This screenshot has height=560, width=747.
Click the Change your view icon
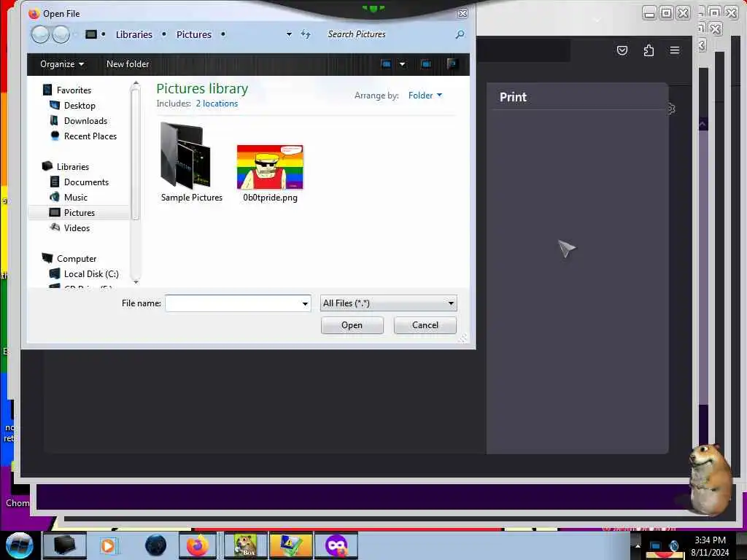coord(387,64)
